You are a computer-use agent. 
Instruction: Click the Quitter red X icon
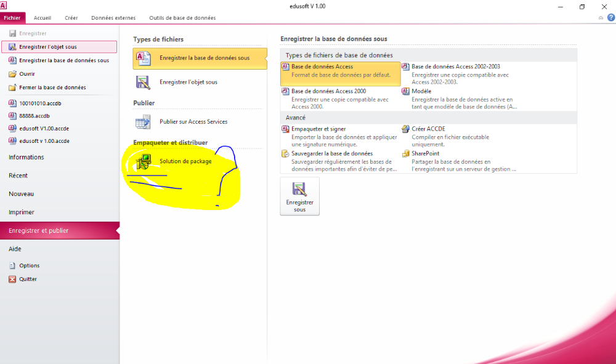click(12, 279)
